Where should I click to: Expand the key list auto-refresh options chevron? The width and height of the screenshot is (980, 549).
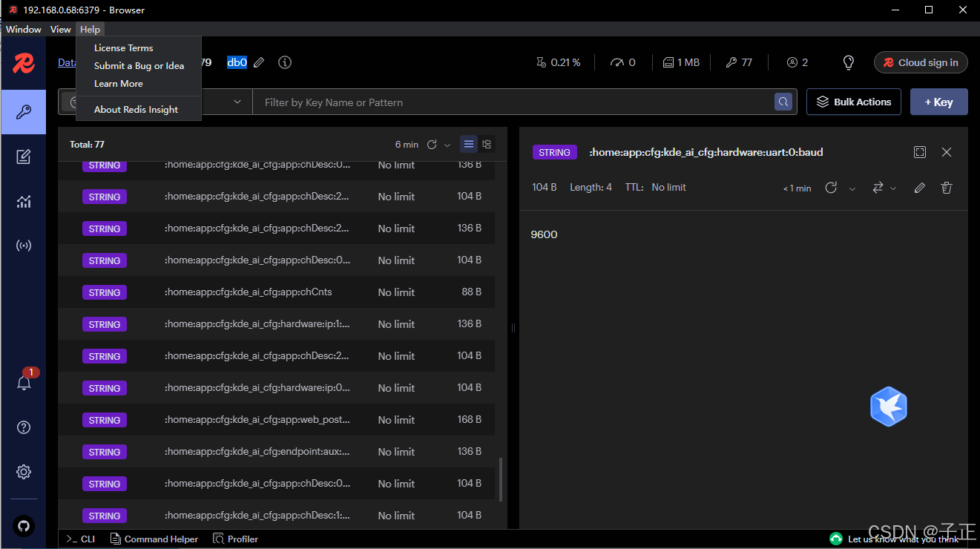click(447, 145)
